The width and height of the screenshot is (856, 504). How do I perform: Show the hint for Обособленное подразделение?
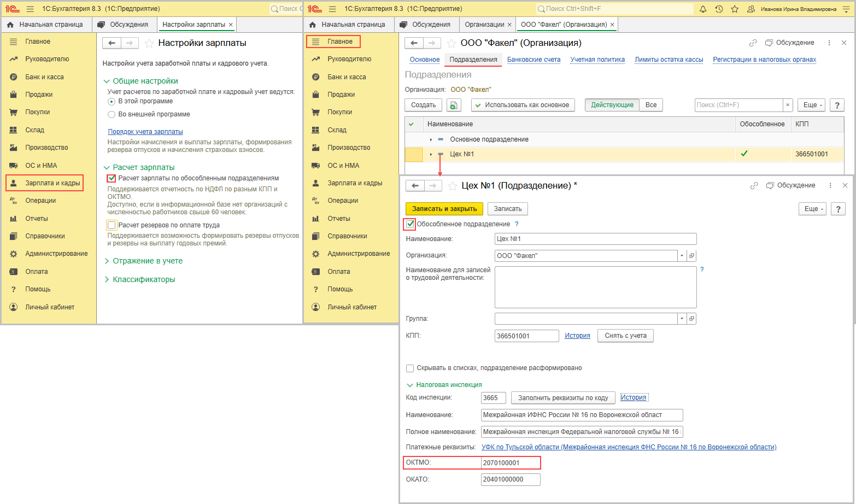517,224
